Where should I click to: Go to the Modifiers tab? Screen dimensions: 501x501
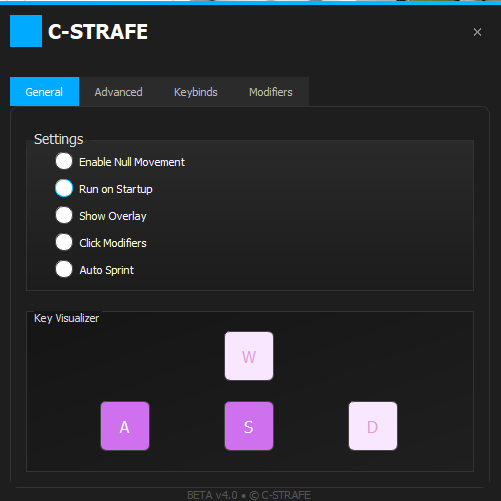[271, 92]
